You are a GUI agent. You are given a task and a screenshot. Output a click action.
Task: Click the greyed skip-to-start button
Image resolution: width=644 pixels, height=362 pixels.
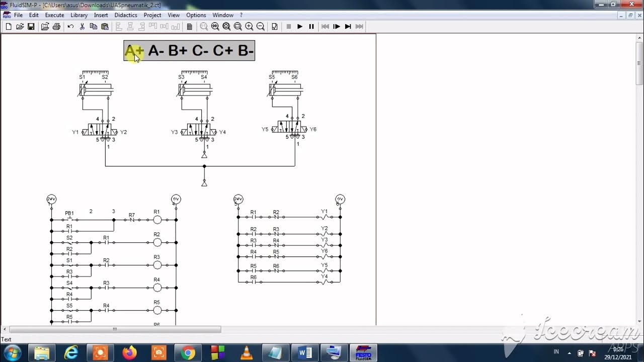[x=326, y=27]
